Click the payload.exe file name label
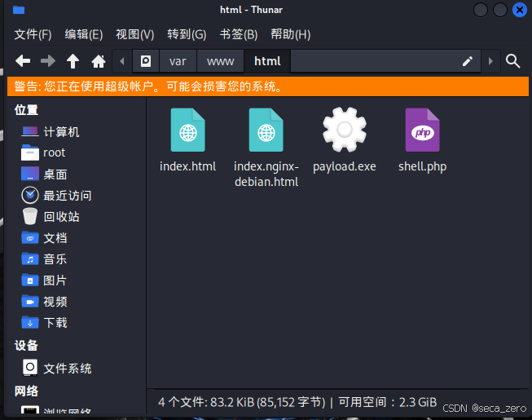The width and height of the screenshot is (532, 420). pos(345,166)
